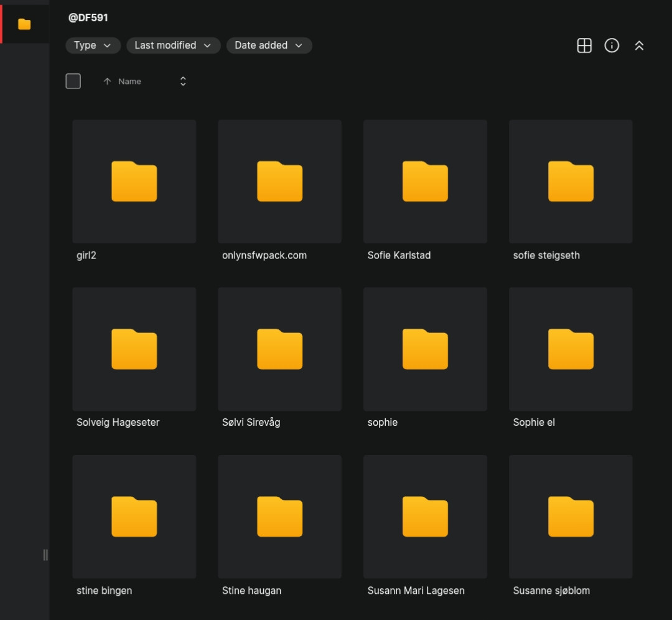Open the girl2 folder thumbnail
672x620 pixels.
[x=134, y=181]
